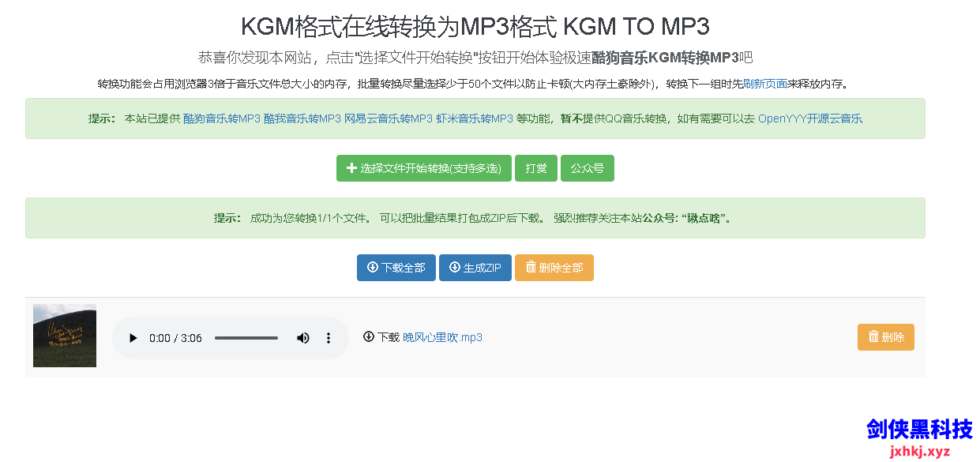Click the download icon beside 晚风心里吹.mp3
This screenshot has height=462, width=980.
coord(368,337)
